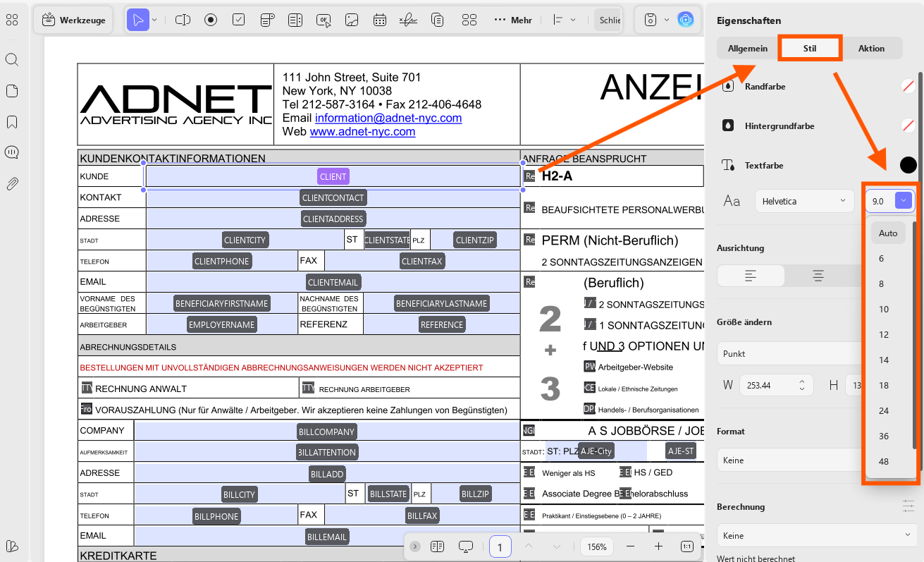The height and width of the screenshot is (562, 924).
Task: Select the date field tool
Action: coord(380,20)
